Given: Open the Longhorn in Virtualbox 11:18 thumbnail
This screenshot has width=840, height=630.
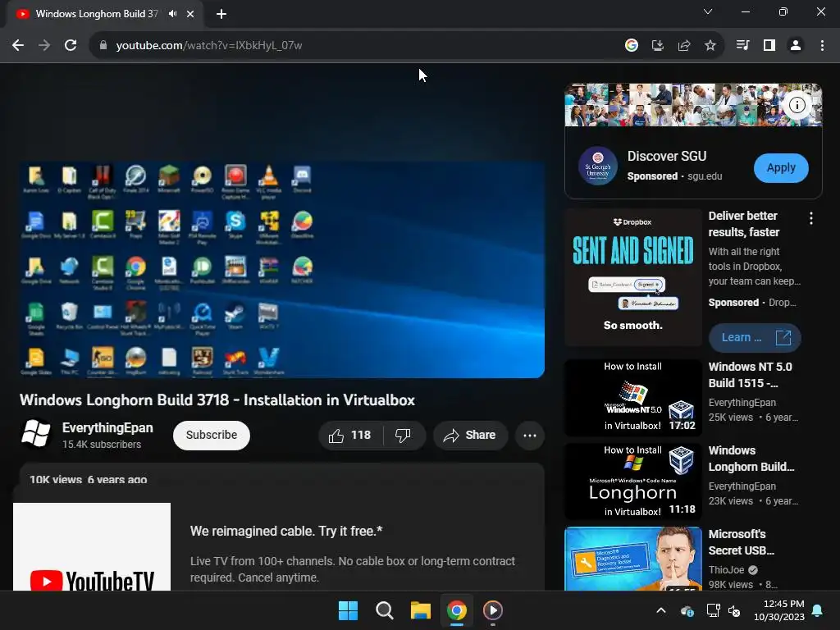Looking at the screenshot, I should click(633, 481).
